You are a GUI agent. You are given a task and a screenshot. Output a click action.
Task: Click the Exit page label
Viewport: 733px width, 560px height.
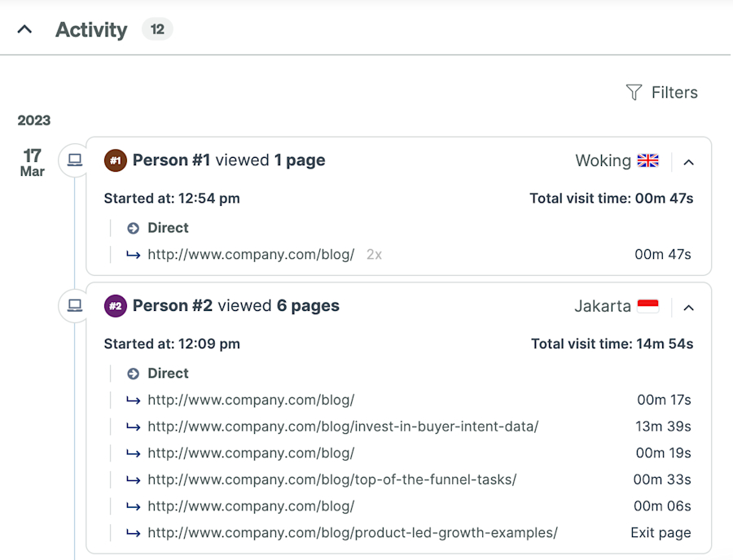coord(661,532)
